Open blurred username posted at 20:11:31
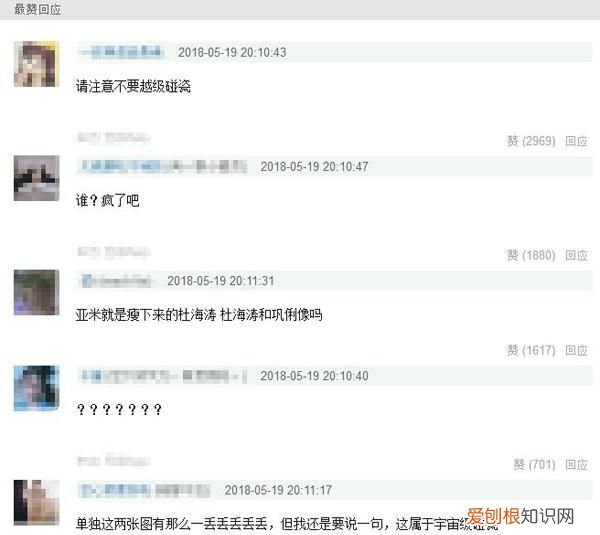 click(117, 281)
